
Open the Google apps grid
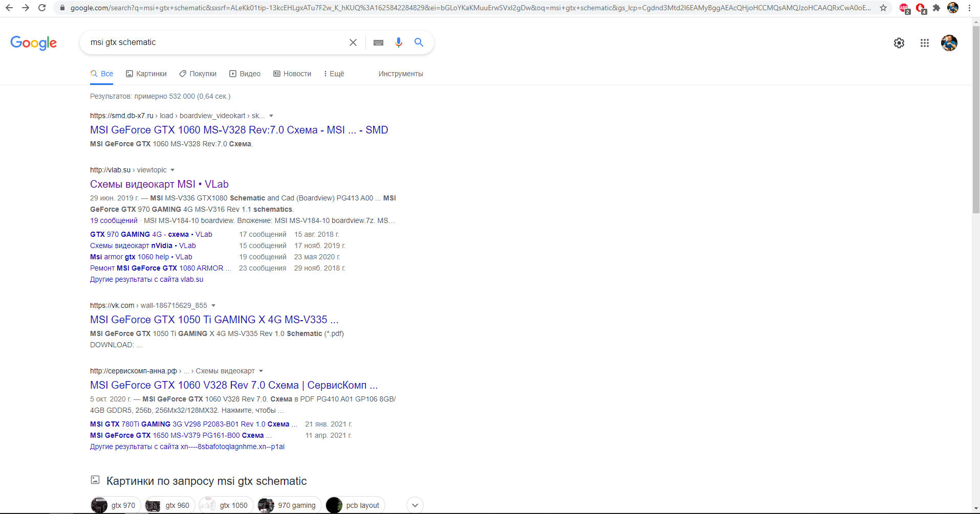924,43
